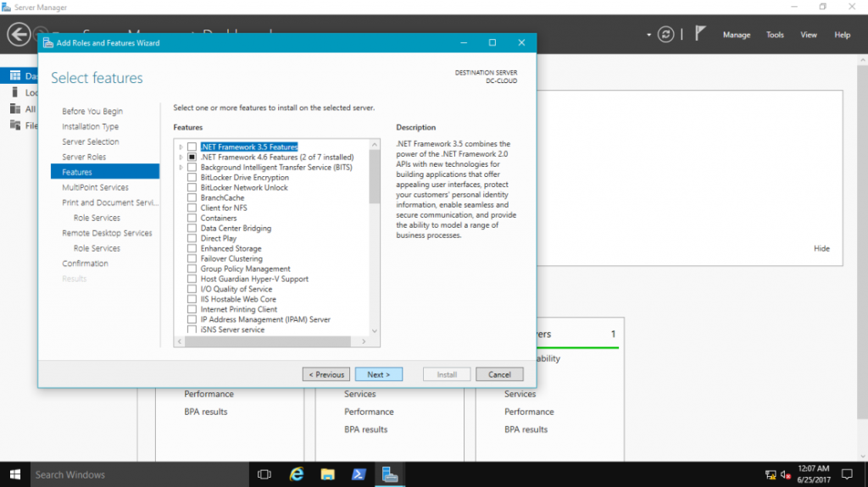The height and width of the screenshot is (487, 868).
Task: Click the Server Manager back arrow
Action: point(19,35)
